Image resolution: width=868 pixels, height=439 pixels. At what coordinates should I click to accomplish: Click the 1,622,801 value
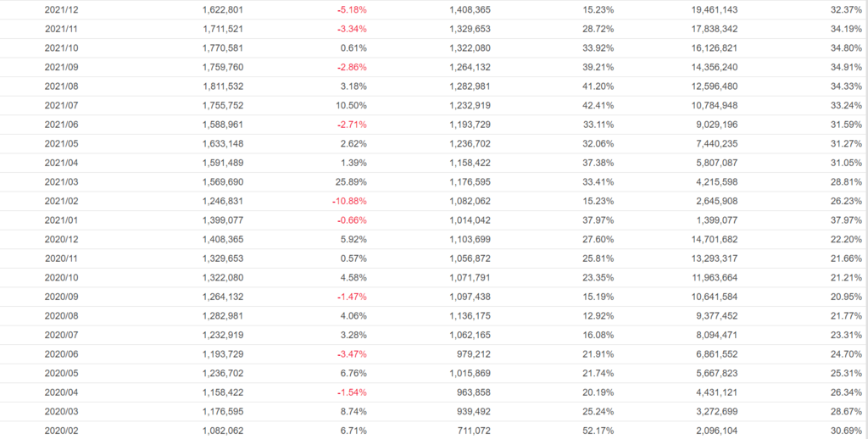coord(224,9)
